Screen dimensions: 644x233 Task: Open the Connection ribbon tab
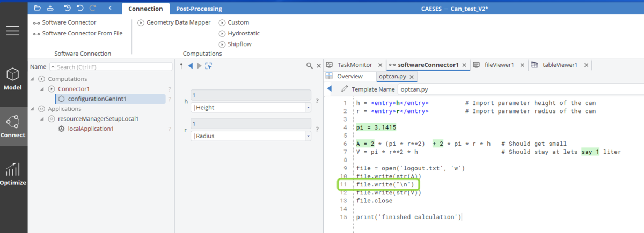pos(145,9)
